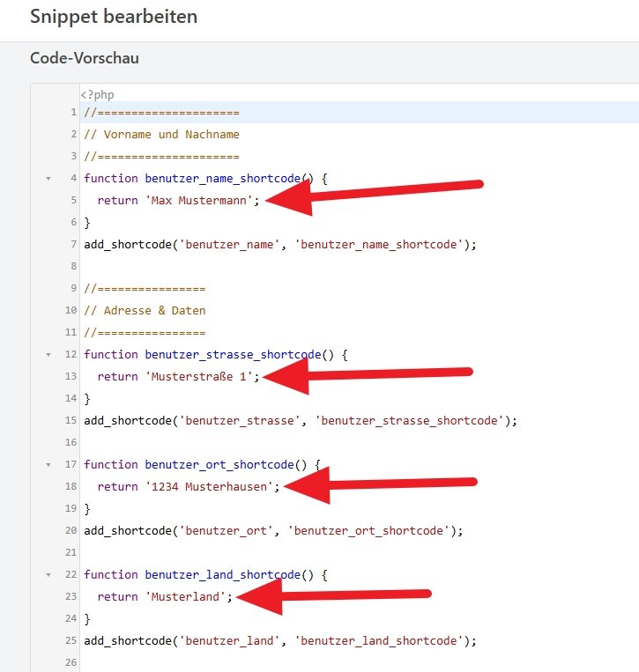Image resolution: width=639 pixels, height=672 pixels.
Task: Click the '1234 Musterhausen' return value
Action: click(x=212, y=487)
